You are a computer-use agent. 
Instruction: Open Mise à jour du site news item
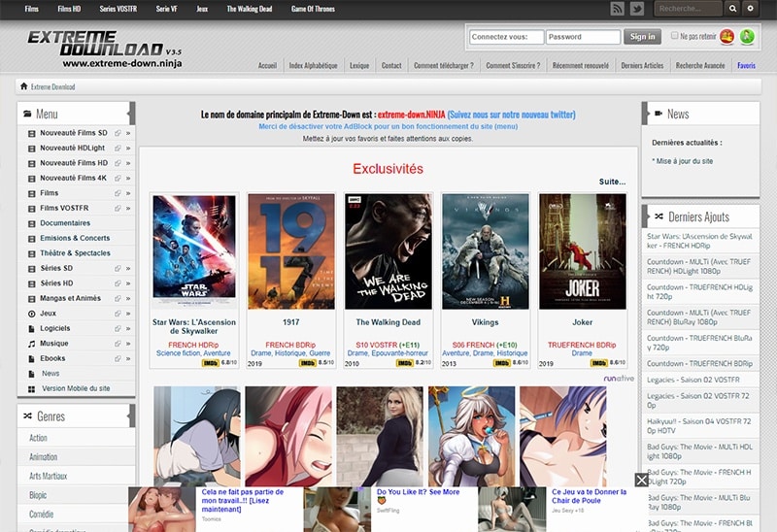[x=683, y=161]
